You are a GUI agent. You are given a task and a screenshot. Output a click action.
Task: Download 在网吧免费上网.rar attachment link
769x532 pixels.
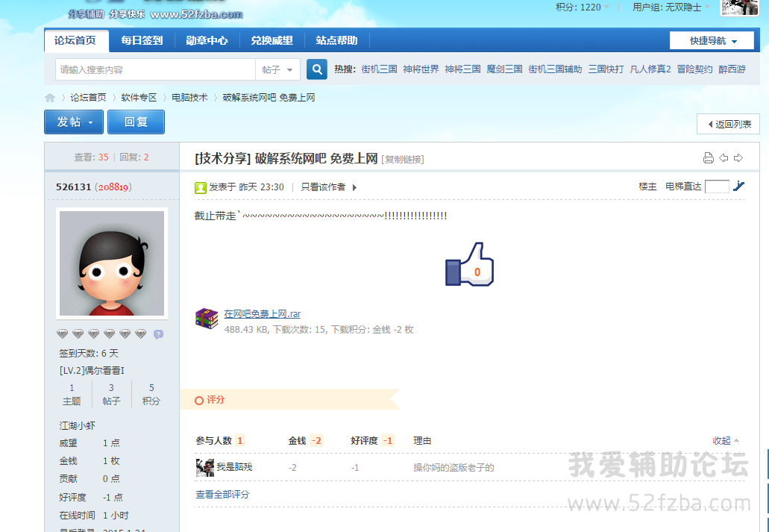(263, 314)
